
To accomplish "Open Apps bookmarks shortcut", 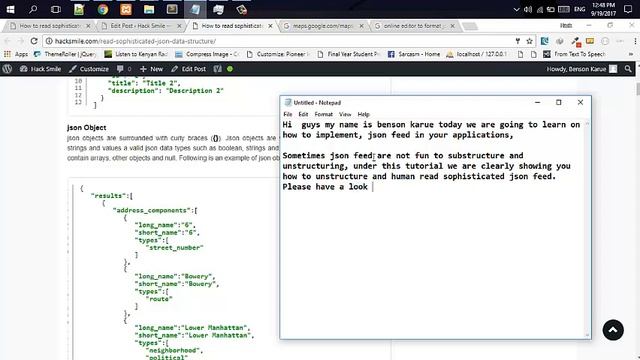I will coord(16,54).
